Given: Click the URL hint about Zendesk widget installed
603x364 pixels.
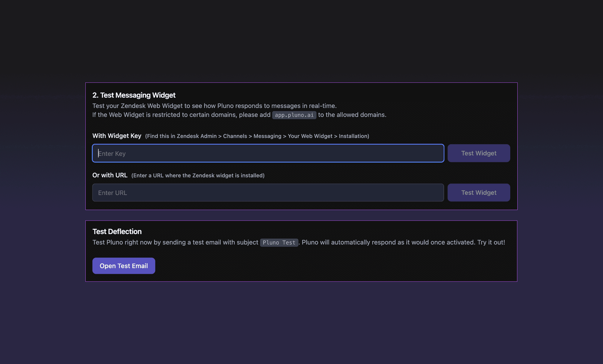Looking at the screenshot, I should (198, 176).
